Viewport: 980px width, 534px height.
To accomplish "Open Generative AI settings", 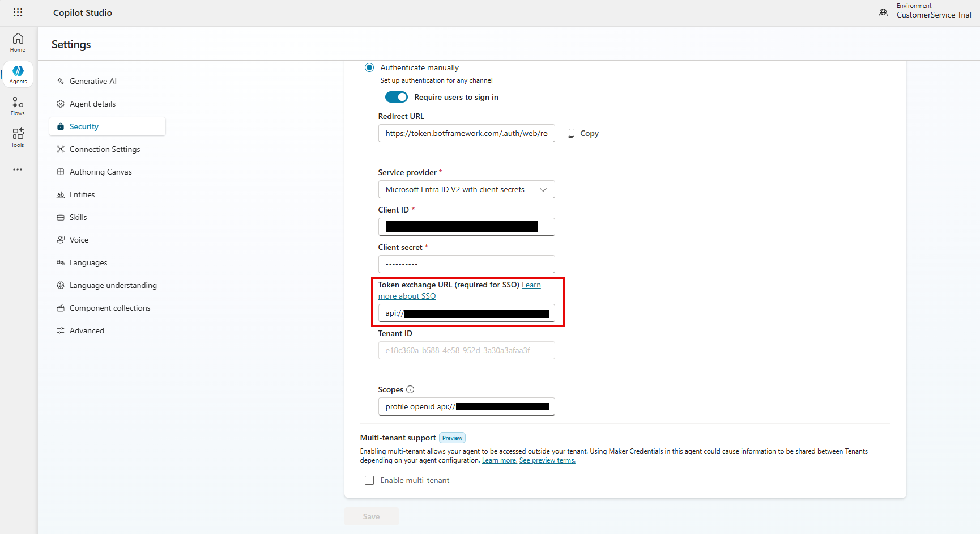I will click(107, 81).
